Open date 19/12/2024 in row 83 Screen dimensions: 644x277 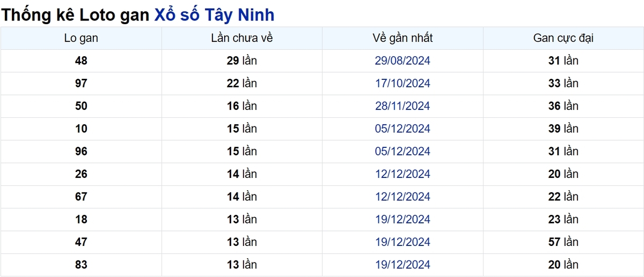[x=402, y=265]
